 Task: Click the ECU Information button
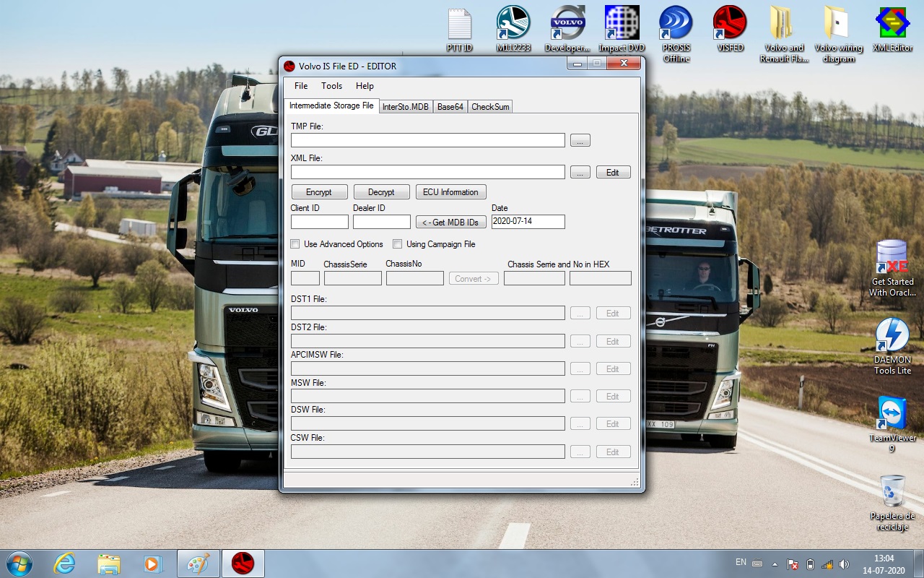coord(450,192)
